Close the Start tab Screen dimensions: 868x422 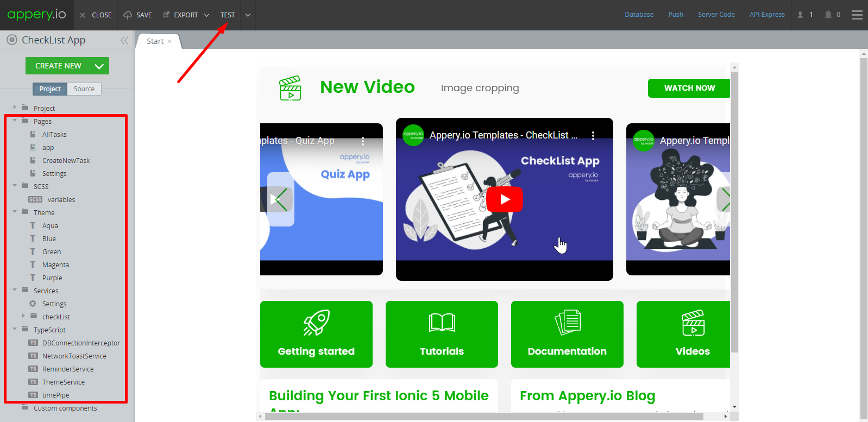[x=169, y=41]
